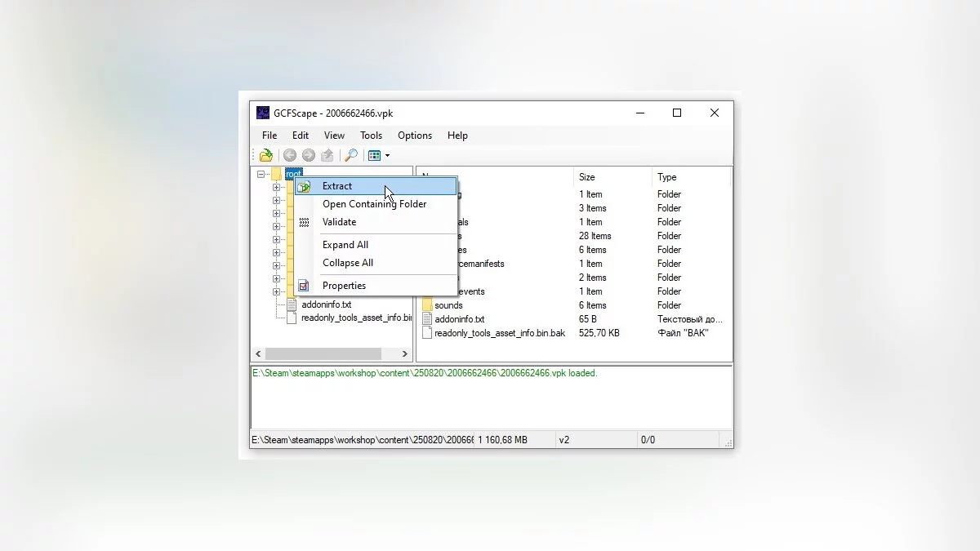Click the readonly_tools_asset_info file icon in tree
This screenshot has width=980, height=551.
[x=293, y=318]
